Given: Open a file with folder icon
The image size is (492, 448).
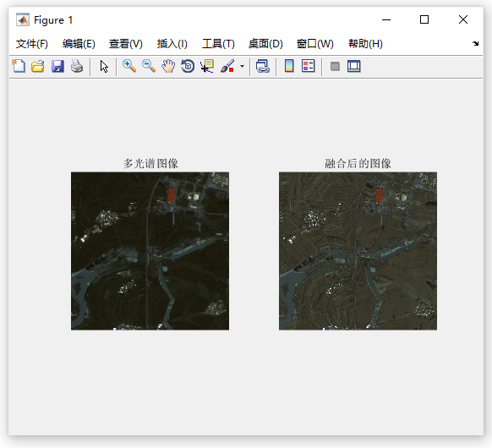Looking at the screenshot, I should click(38, 66).
